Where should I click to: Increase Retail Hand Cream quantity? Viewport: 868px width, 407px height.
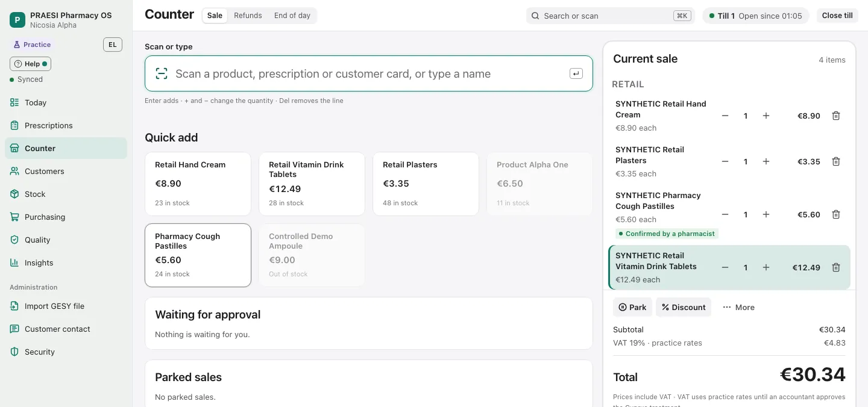(766, 116)
